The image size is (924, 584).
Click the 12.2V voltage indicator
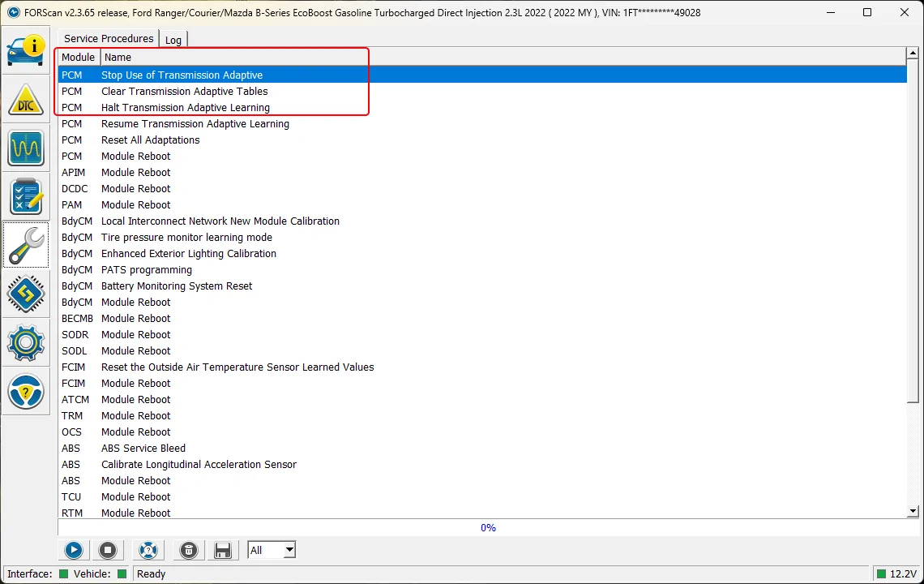tap(896, 574)
